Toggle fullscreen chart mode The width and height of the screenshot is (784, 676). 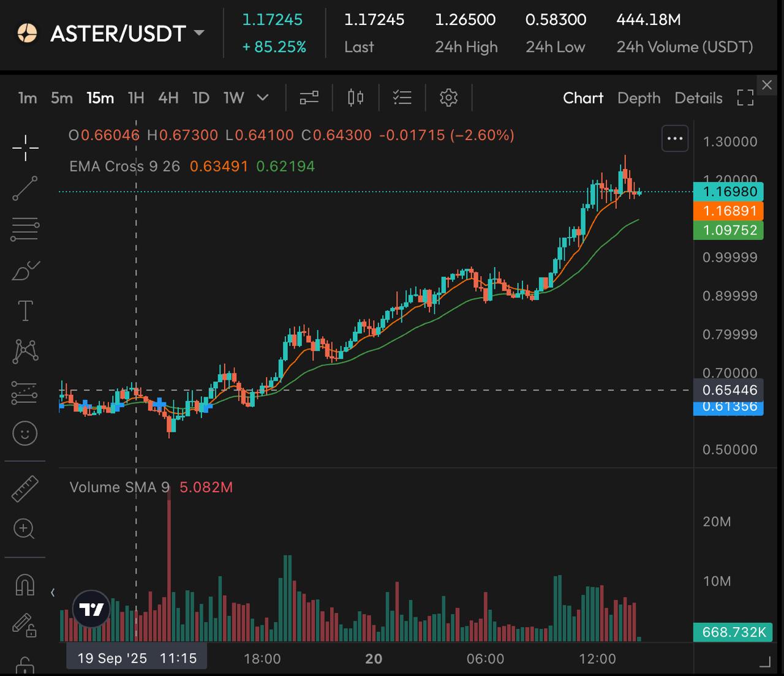[x=745, y=98]
